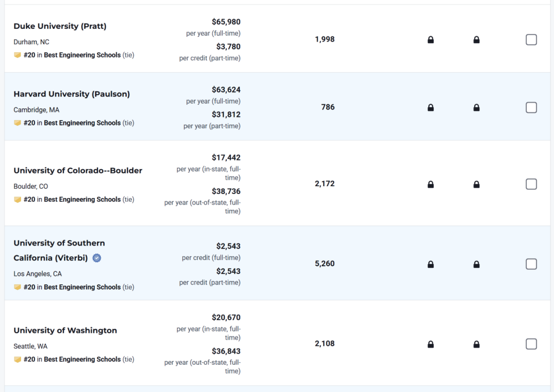The width and height of the screenshot is (554, 392).
Task: Click Best Engineering Schools link under Harvard
Action: 82,123
